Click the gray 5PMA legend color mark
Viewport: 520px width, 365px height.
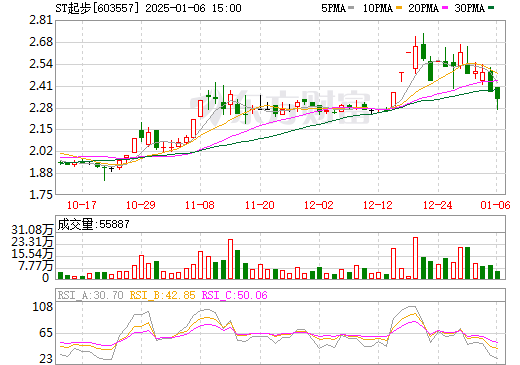(351, 8)
